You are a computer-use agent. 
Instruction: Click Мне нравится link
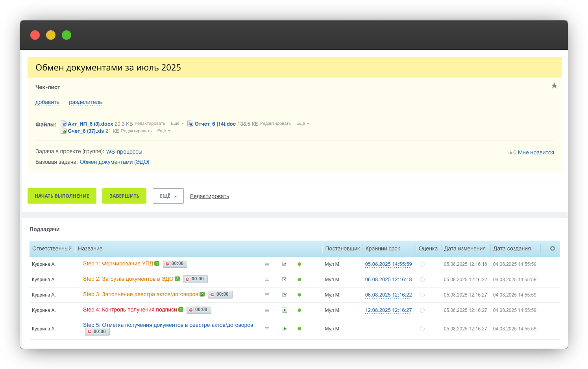tap(536, 152)
